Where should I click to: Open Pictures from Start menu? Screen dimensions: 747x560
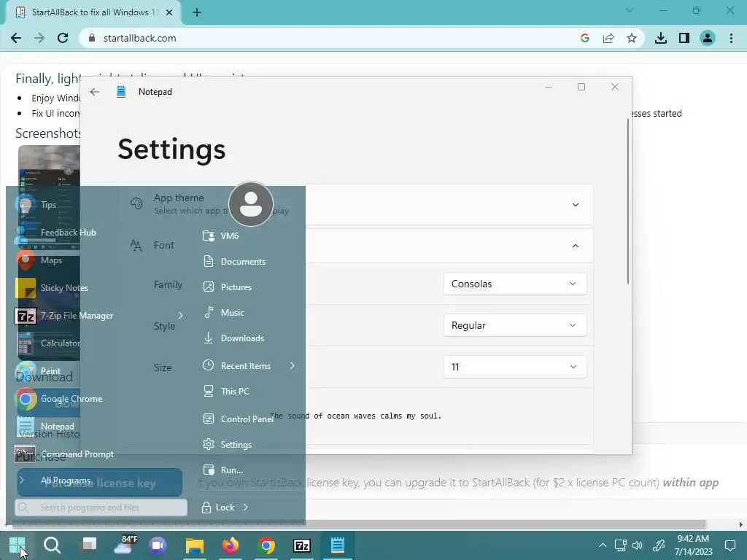[x=236, y=287]
